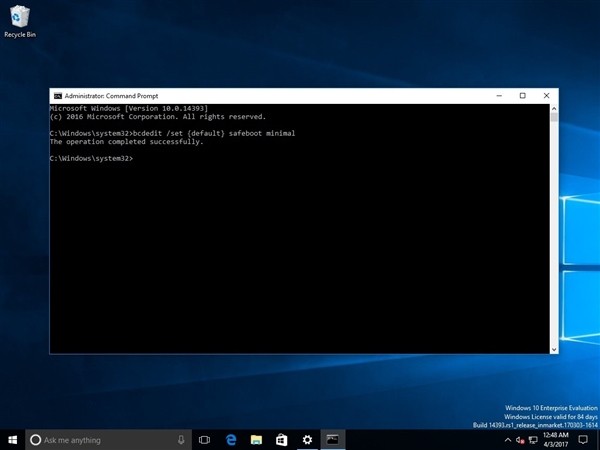Open the Action Center notifications

pos(585,440)
